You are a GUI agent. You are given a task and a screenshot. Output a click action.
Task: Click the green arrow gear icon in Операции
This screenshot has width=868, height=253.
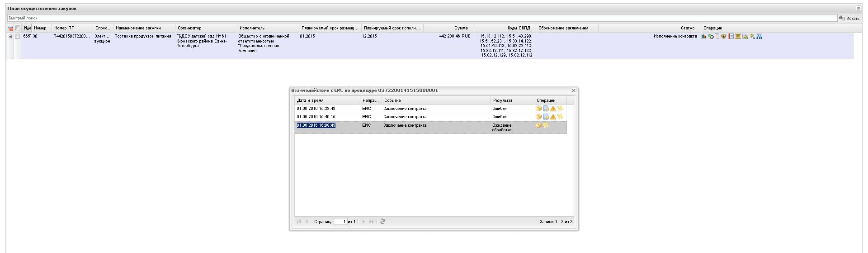tap(711, 36)
